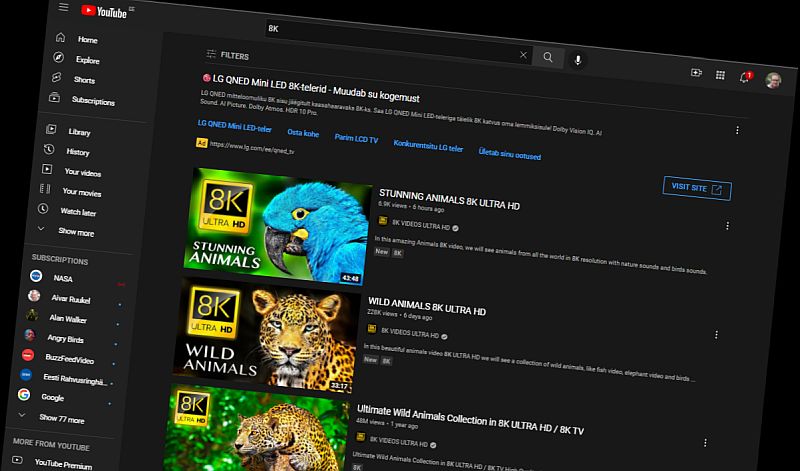The width and height of the screenshot is (800, 471).
Task: Click the magnifier search button
Action: tap(548, 57)
